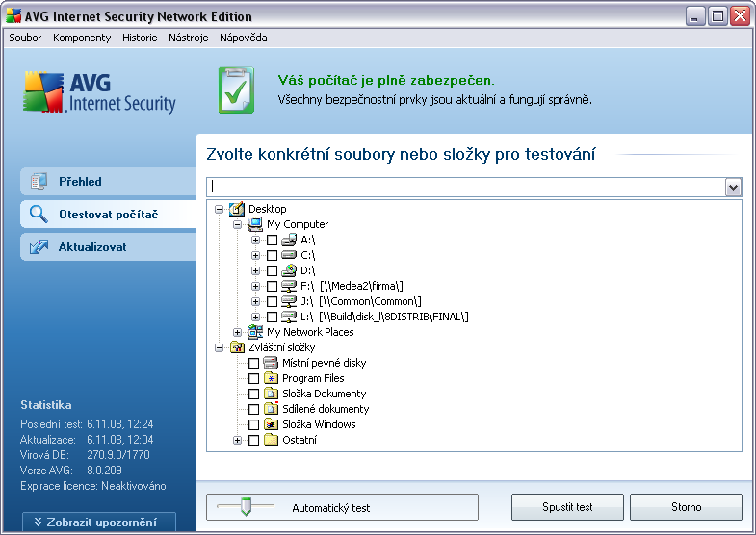The width and height of the screenshot is (756, 535).
Task: Collapse the Desktop tree node
Action: [219, 209]
